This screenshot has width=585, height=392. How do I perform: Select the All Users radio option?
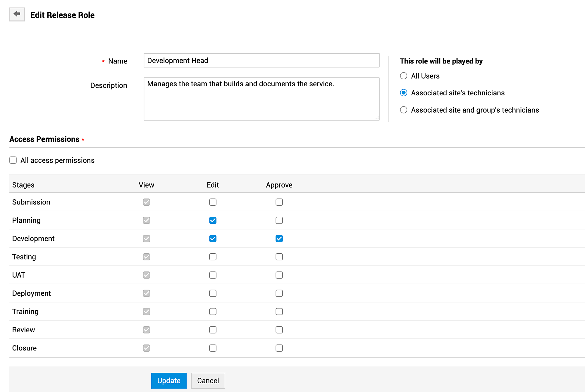pos(403,76)
